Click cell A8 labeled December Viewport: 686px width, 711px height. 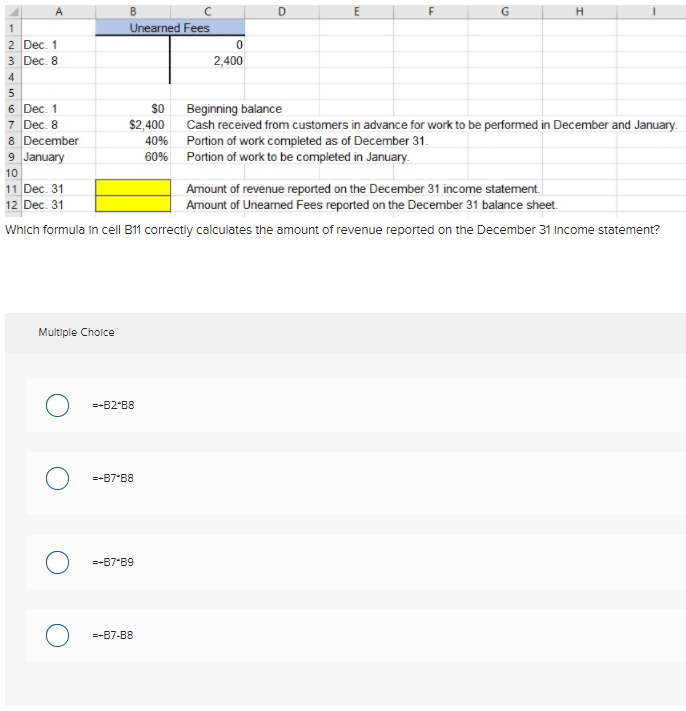point(58,141)
